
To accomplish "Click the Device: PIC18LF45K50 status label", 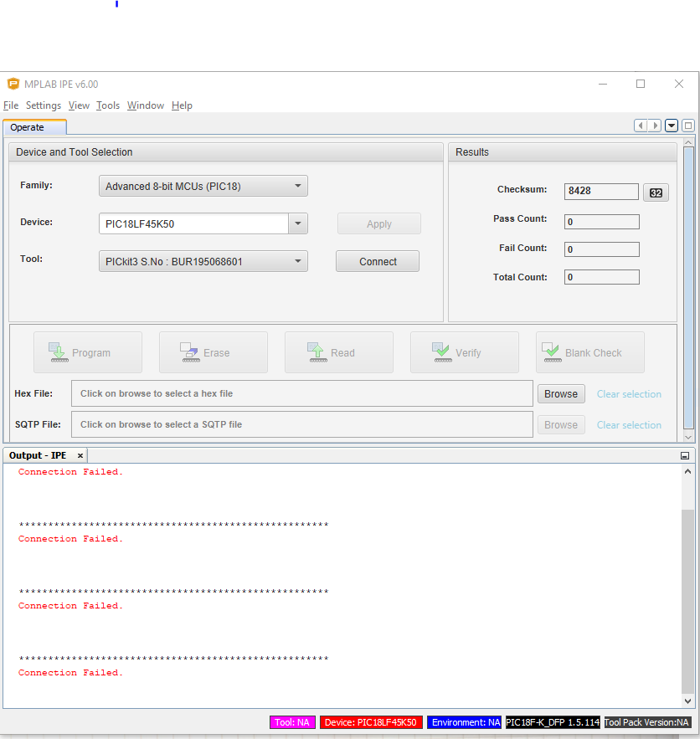I will point(371,722).
